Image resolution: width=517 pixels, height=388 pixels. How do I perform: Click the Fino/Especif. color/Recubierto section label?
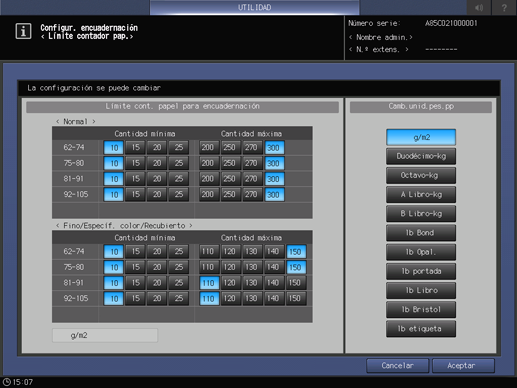point(124,226)
